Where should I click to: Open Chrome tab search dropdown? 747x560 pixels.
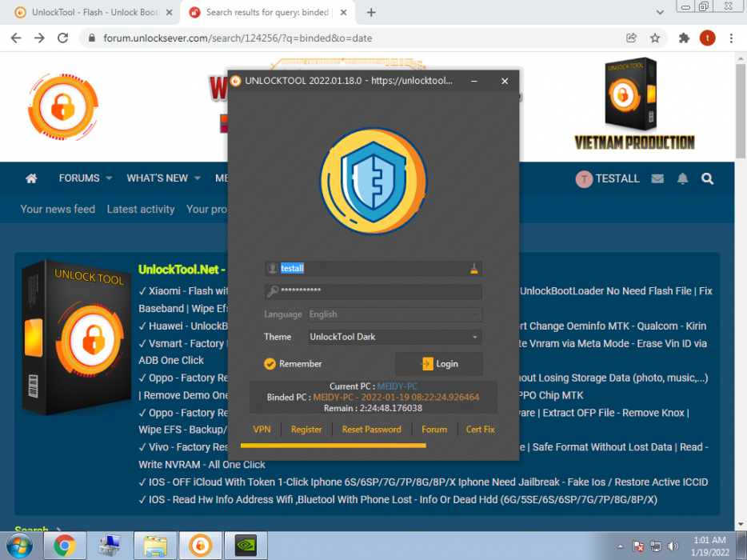tap(660, 12)
